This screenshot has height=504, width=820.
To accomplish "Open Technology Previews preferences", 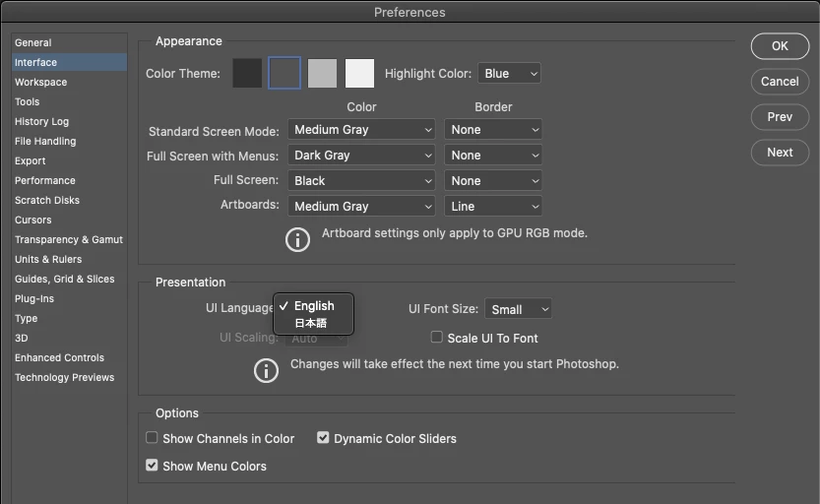I will pos(69,377).
